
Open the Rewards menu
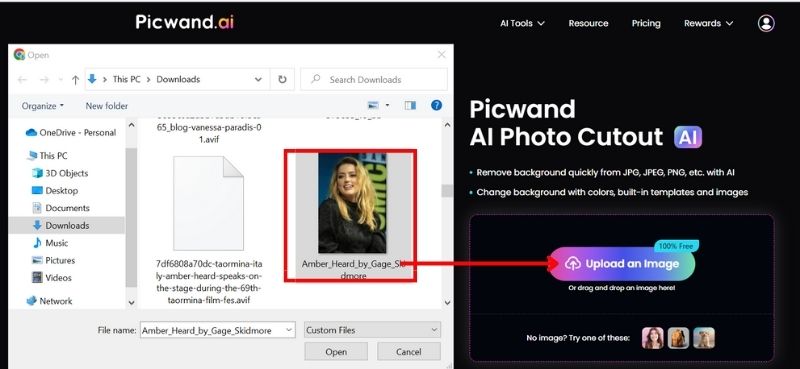click(709, 23)
